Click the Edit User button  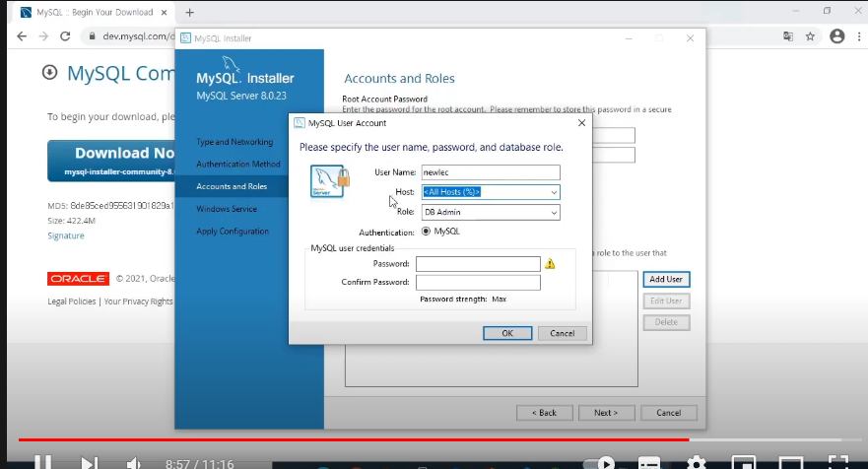coord(666,301)
